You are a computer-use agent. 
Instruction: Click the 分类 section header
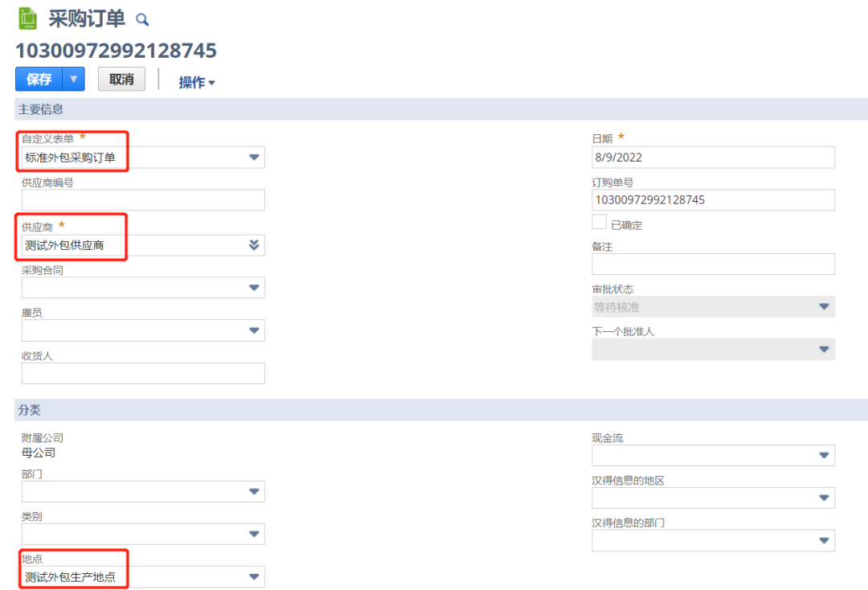tap(441, 410)
